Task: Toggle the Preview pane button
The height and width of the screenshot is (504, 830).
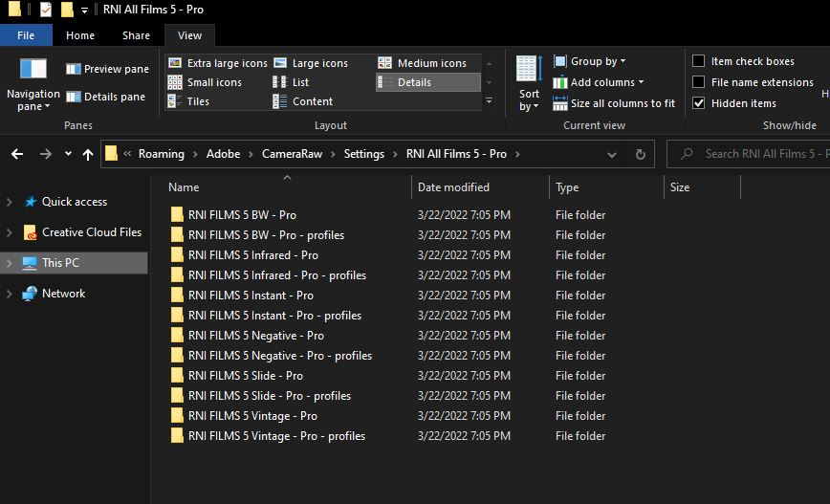Action: pyautogui.click(x=107, y=69)
